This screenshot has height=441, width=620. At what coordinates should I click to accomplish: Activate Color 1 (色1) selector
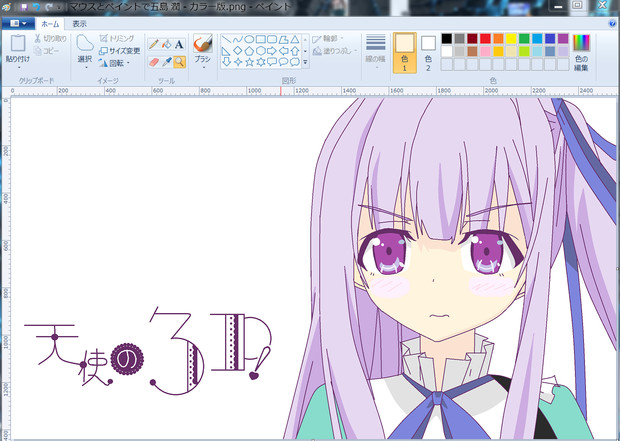point(405,53)
